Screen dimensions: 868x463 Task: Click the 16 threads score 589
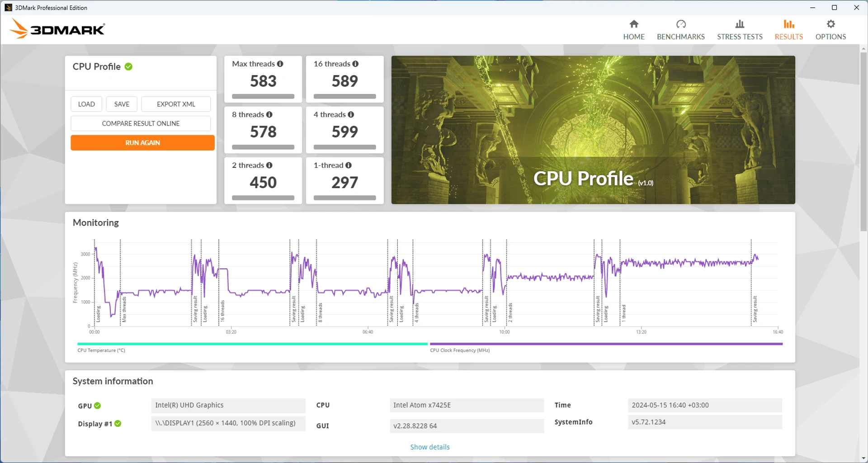pos(344,81)
